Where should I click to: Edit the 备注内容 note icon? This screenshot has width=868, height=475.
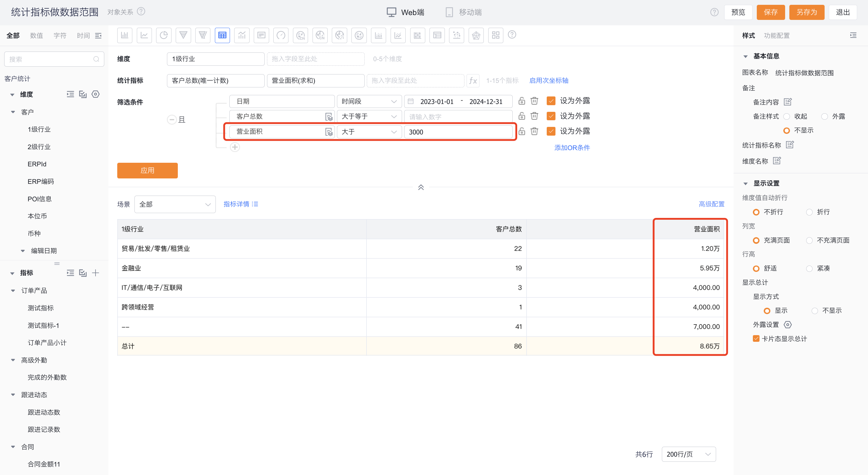(x=788, y=102)
